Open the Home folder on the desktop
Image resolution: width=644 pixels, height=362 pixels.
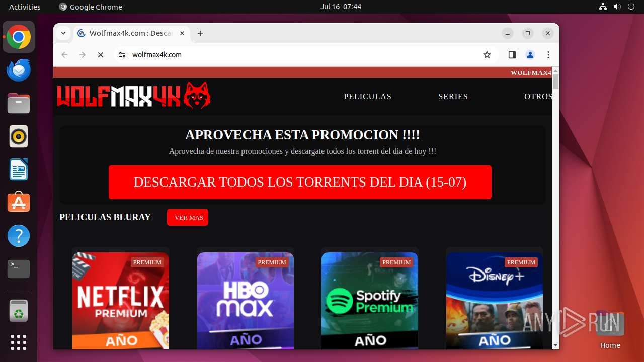(610, 330)
